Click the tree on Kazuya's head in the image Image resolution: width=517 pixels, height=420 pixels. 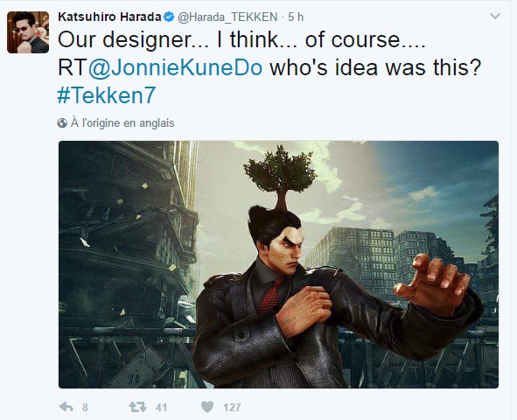tap(280, 175)
